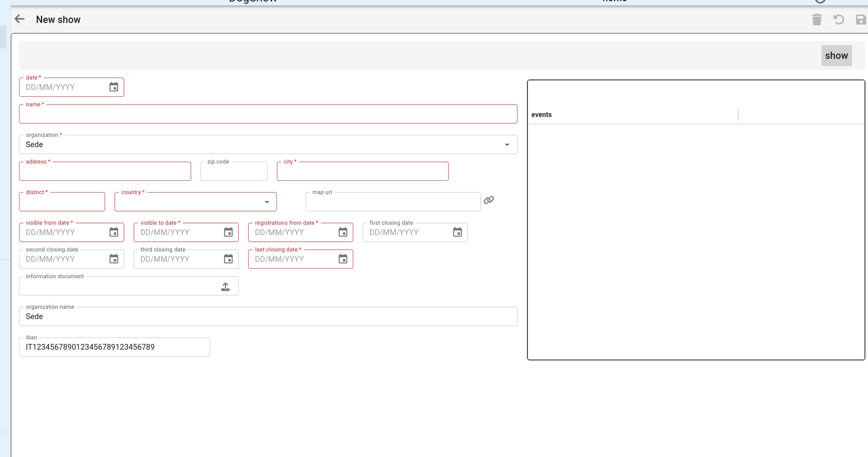
Task: Click the events column header
Action: [542, 114]
